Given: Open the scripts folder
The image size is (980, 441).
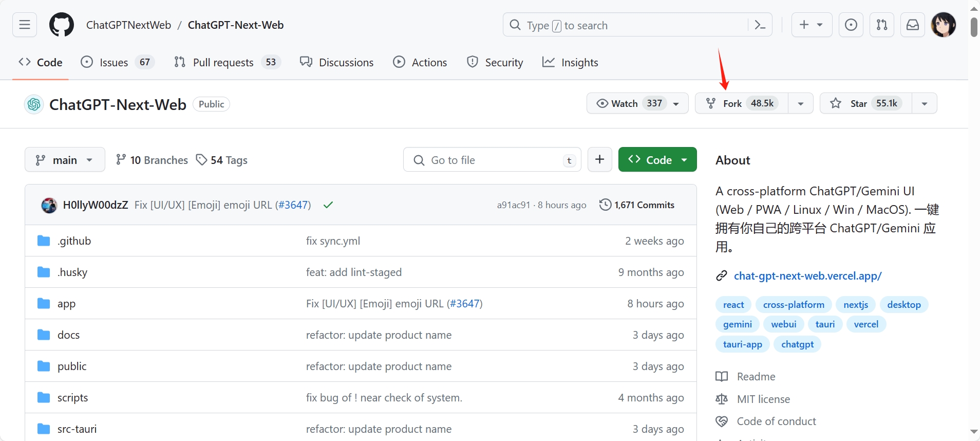Looking at the screenshot, I should tap(72, 397).
